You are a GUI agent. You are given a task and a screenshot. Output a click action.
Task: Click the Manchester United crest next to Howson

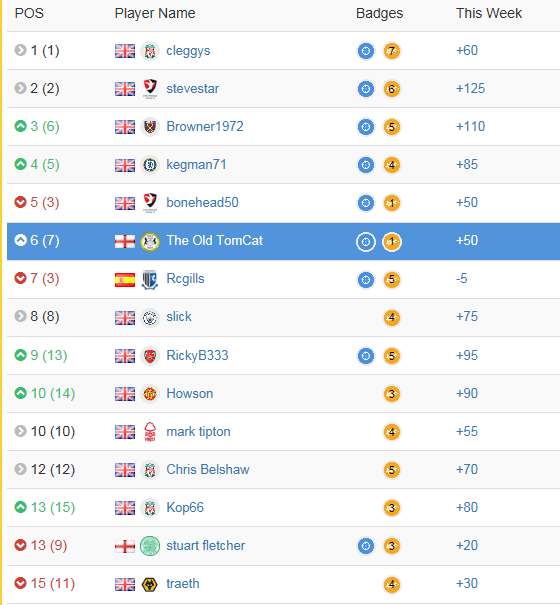pyautogui.click(x=150, y=394)
